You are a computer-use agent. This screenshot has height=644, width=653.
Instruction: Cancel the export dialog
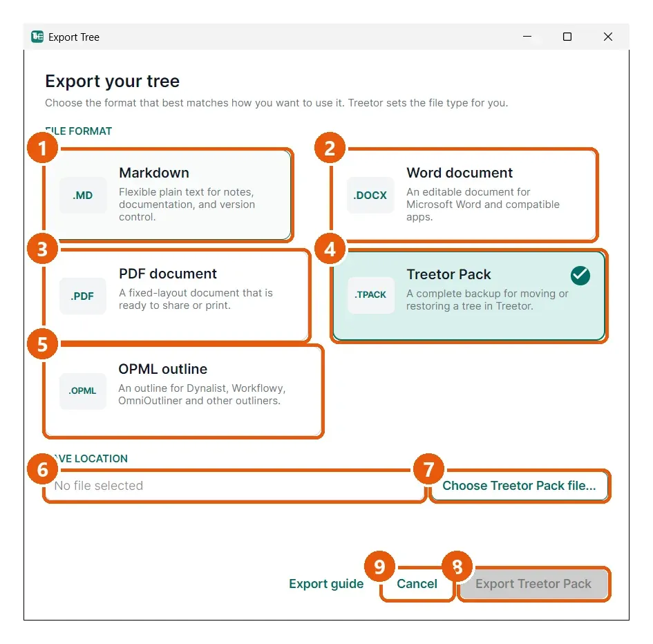coord(417,584)
